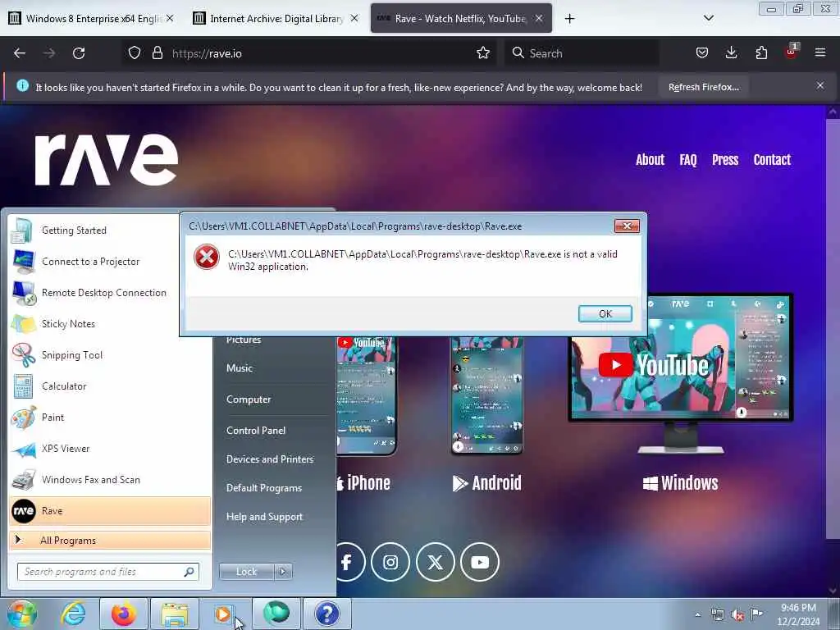Dismiss the Firefox refresh notification bar
This screenshot has width=840, height=630.
pos(820,85)
